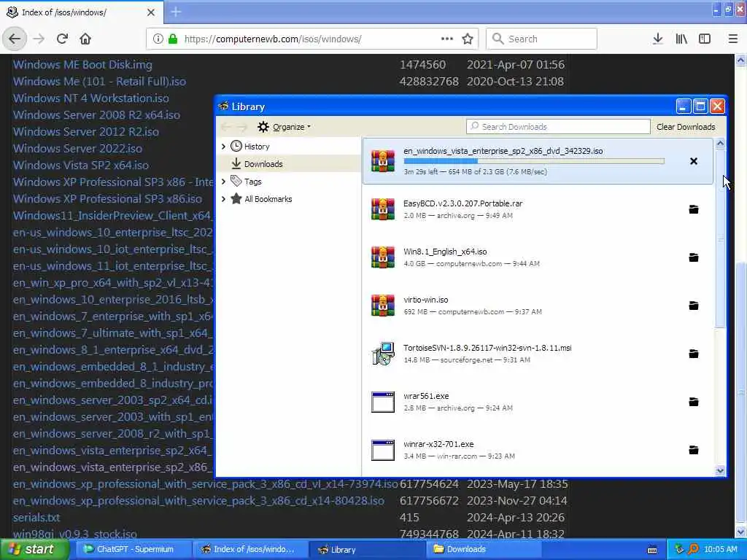Click the system tray magnifier icon
The width and height of the screenshot is (747, 560).
pyautogui.click(x=693, y=550)
